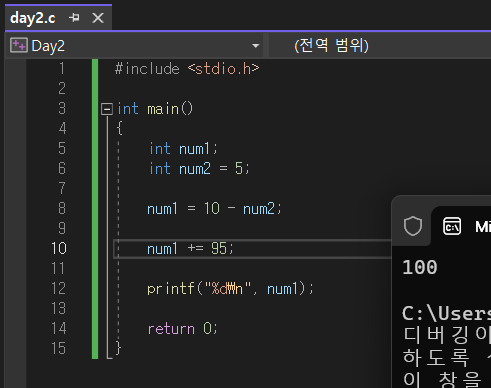Click 'int main()' declaration text

pos(155,109)
